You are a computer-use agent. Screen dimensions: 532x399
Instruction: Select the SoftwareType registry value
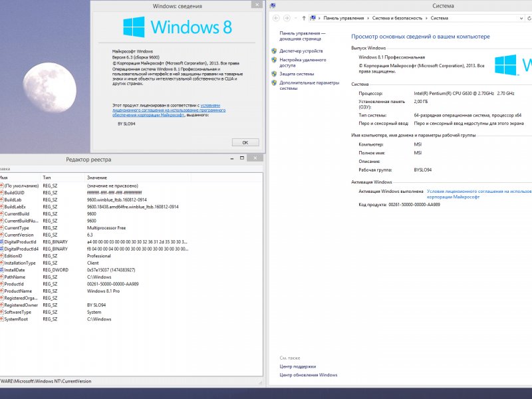(x=18, y=312)
